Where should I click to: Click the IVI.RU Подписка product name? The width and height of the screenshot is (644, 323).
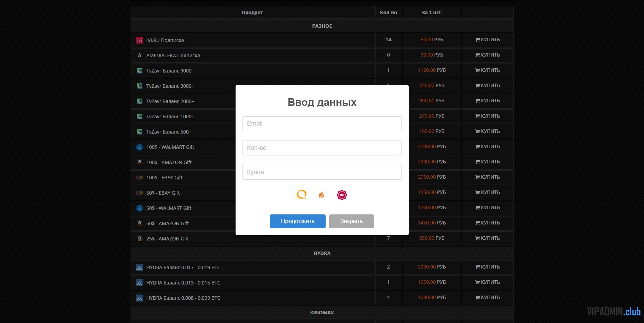tap(165, 40)
